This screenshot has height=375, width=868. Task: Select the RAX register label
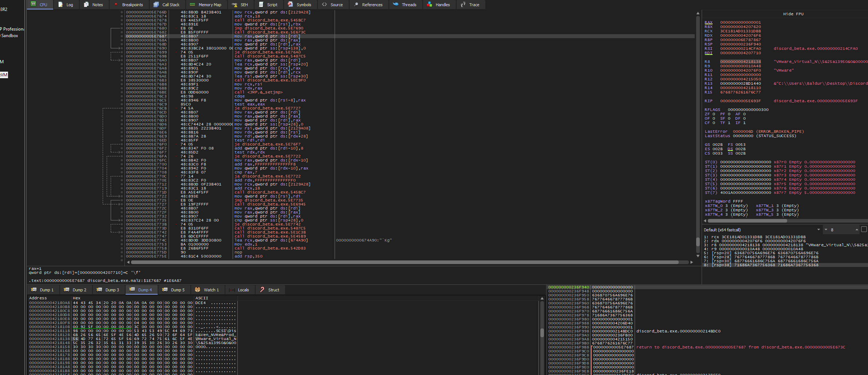point(708,23)
